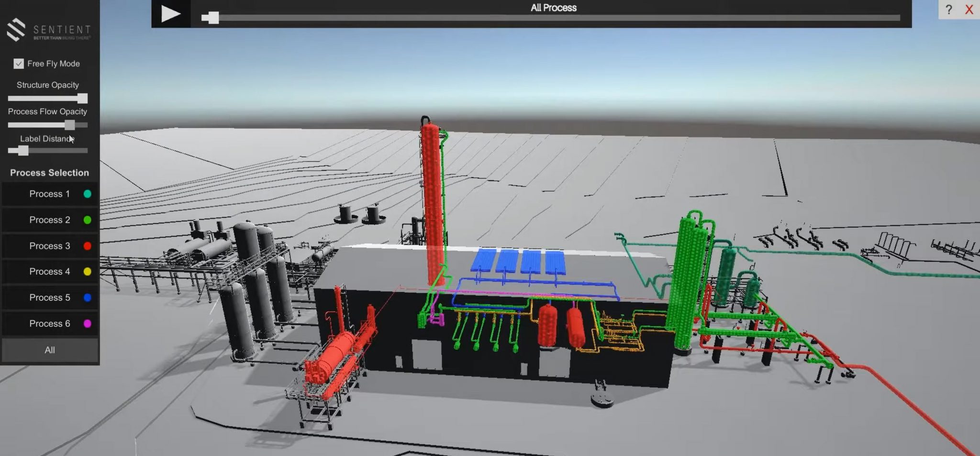Click the All Process title bar
The width and height of the screenshot is (980, 456).
[553, 8]
